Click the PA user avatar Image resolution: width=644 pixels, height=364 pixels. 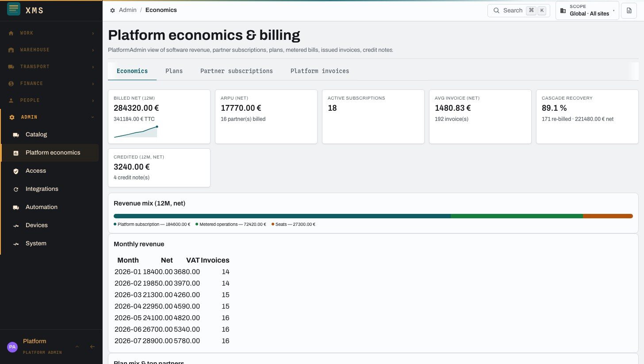click(12, 347)
